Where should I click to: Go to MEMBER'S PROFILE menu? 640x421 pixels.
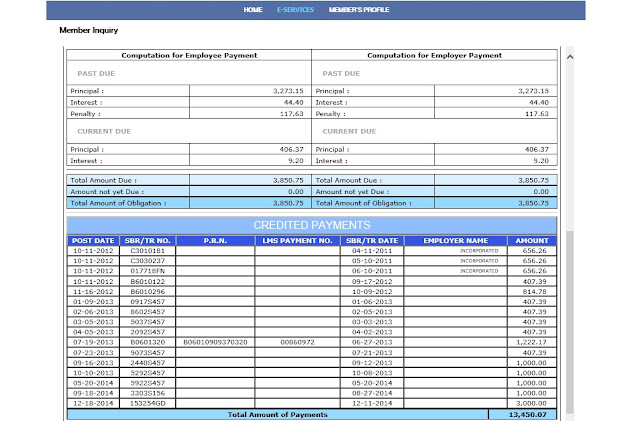[x=359, y=10]
